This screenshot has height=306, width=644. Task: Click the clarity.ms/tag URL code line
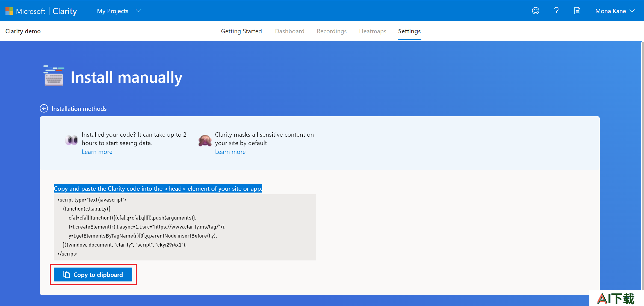tap(147, 227)
